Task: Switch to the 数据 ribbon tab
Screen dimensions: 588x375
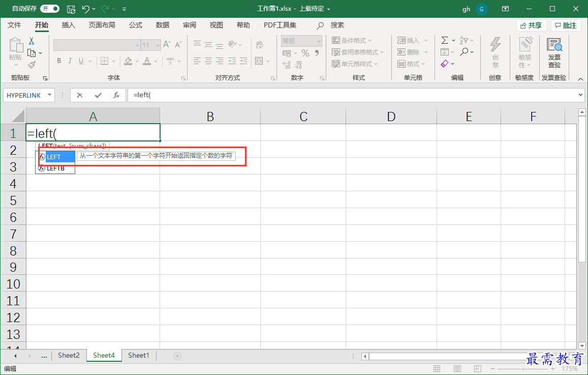Action: tap(163, 25)
